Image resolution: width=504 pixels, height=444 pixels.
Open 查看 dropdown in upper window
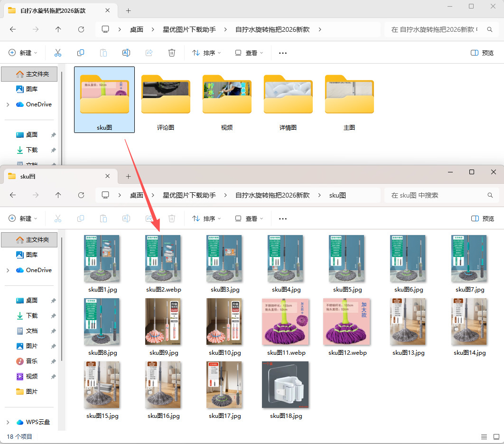[x=249, y=53]
